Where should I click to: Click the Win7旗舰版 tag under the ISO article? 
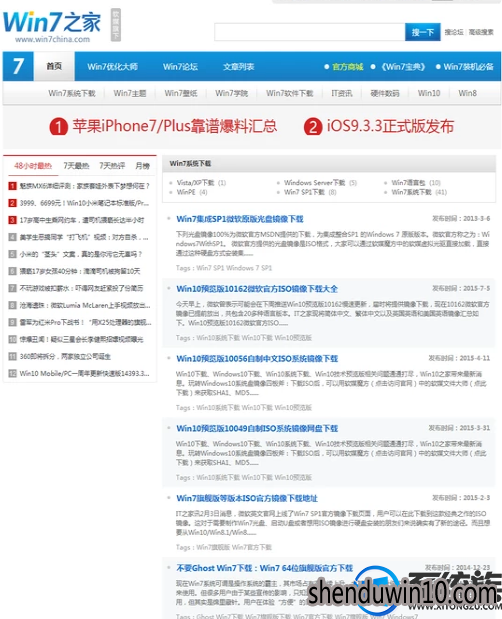213,547
